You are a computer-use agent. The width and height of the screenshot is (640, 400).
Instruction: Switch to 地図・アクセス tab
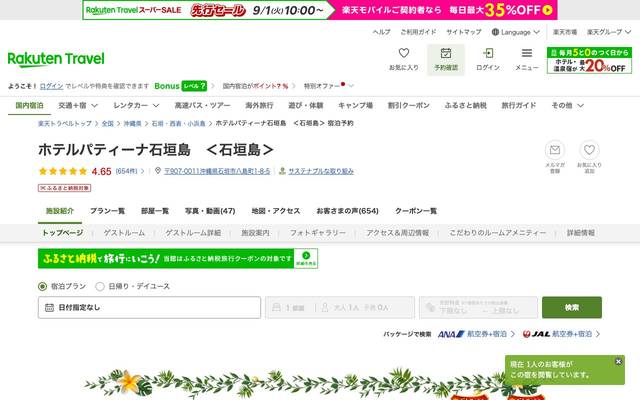coord(276,211)
